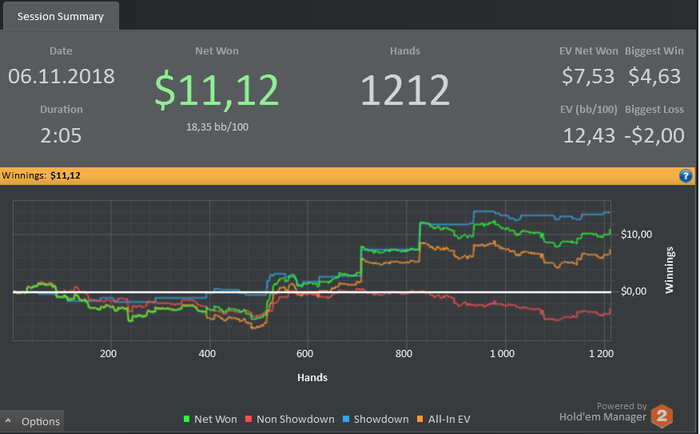The image size is (700, 434).
Task: Click the Non Showdown legend label
Action: point(296,419)
